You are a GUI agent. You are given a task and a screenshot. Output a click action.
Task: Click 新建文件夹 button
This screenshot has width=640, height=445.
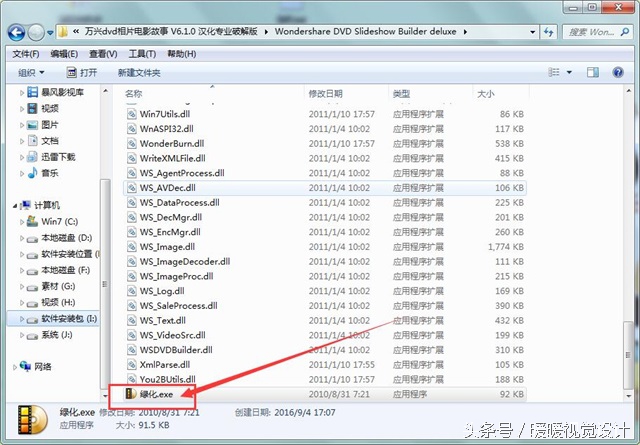139,73
